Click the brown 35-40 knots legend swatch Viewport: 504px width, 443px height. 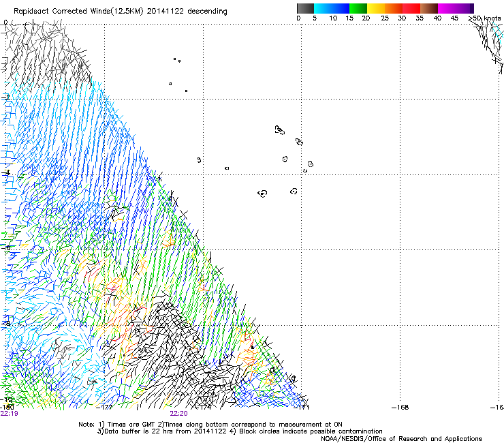click(x=429, y=8)
